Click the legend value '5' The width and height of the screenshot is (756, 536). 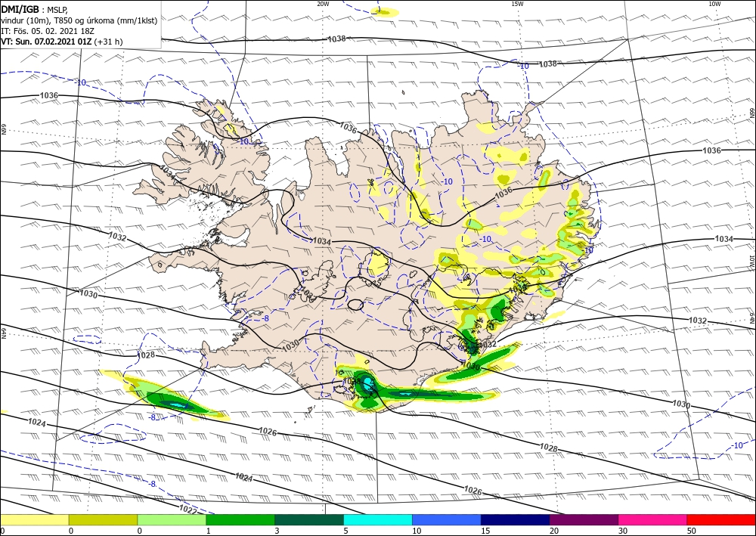coord(345,531)
